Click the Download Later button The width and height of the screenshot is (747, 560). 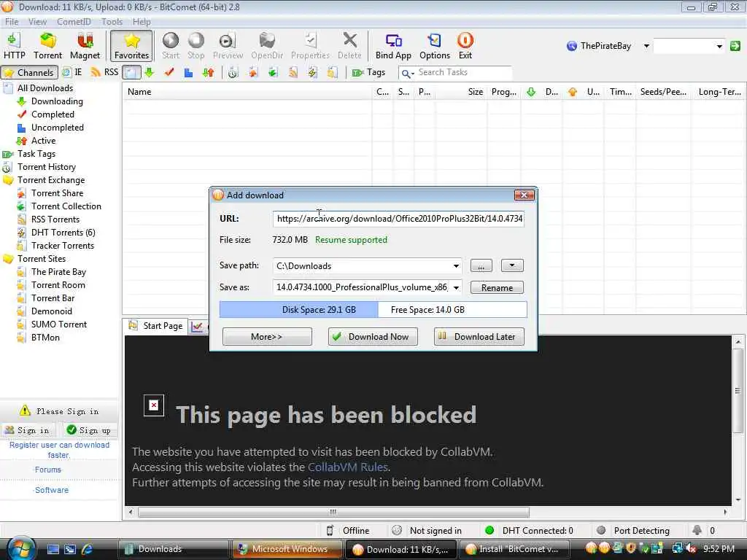click(x=479, y=337)
